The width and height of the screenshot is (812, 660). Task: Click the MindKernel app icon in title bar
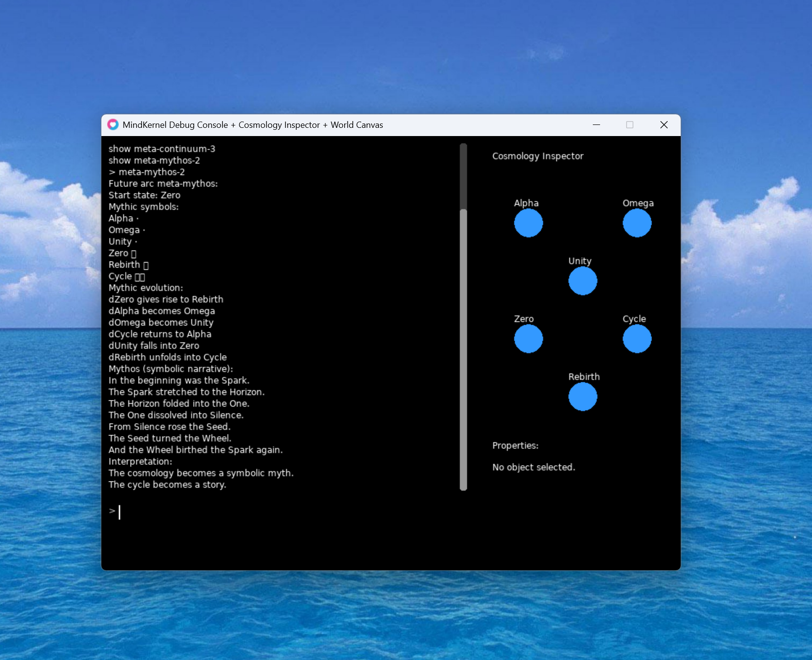pyautogui.click(x=113, y=124)
